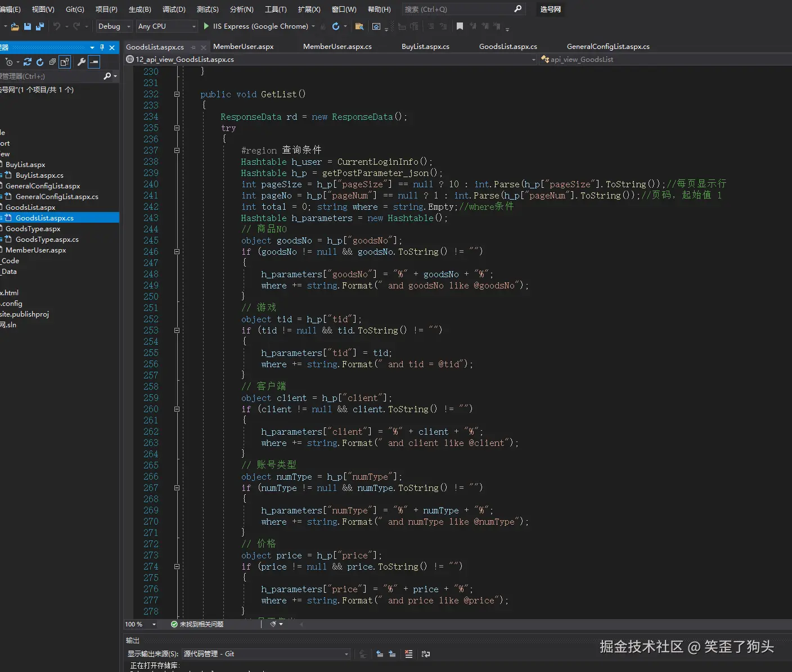Clear all output with the red X list icon
This screenshot has height=672, width=792.
click(408, 654)
